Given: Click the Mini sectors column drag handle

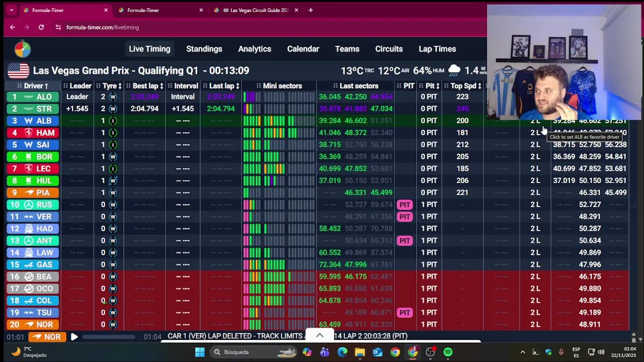Looking at the screenshot, I should click(259, 86).
